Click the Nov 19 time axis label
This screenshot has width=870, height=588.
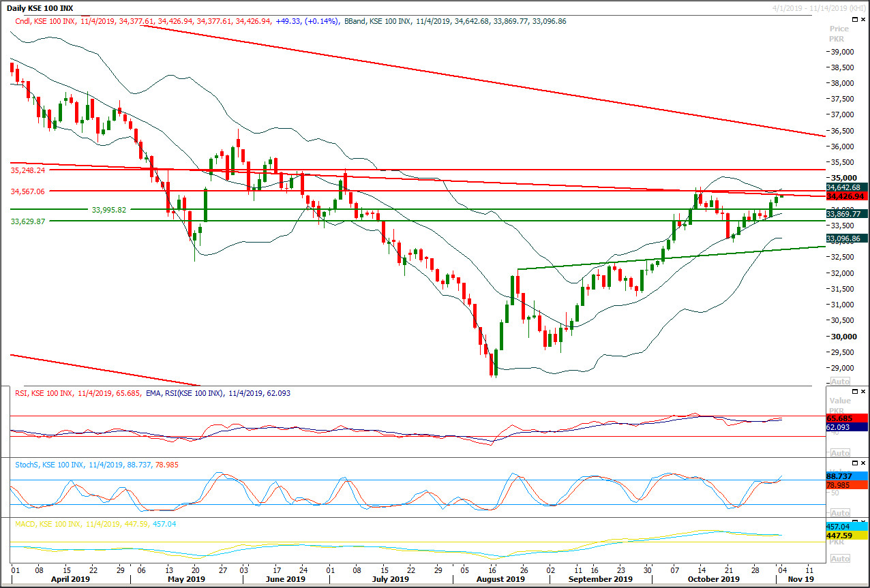pos(800,579)
